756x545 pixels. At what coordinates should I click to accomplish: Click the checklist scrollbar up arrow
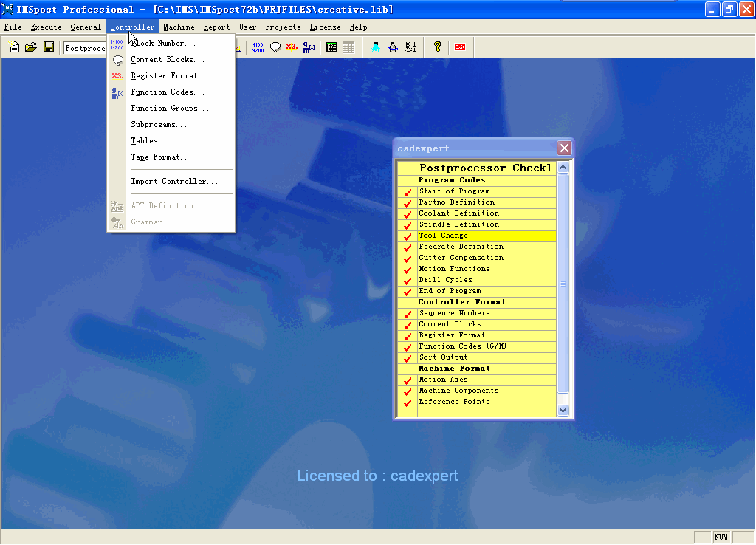click(563, 168)
